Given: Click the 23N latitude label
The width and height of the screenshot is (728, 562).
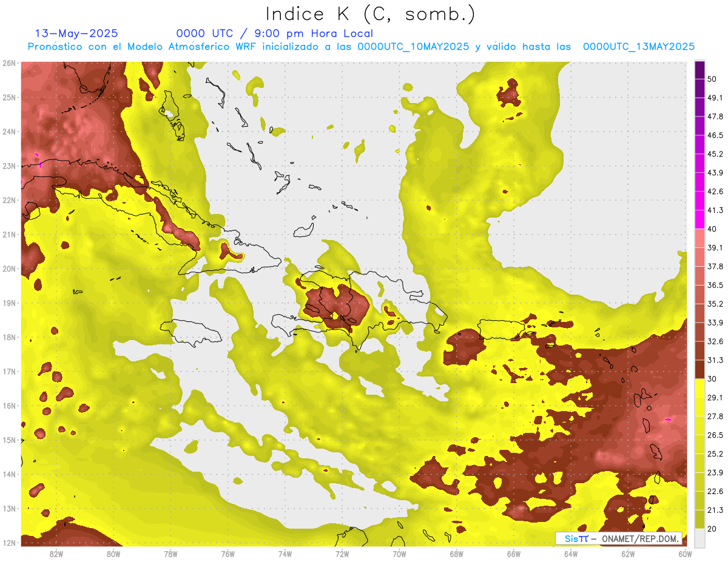Looking at the screenshot, I should pyautogui.click(x=9, y=166).
